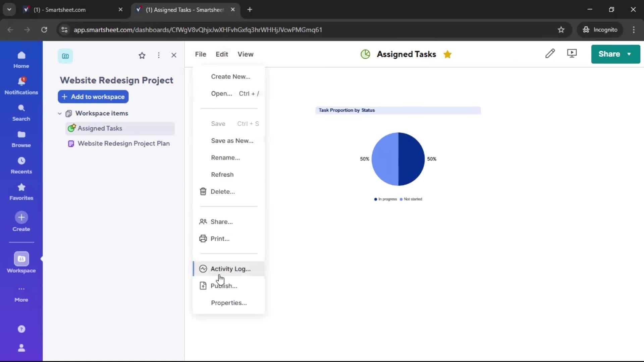Open the browser tab search chevron
The width and height of the screenshot is (644, 362).
tap(9, 9)
